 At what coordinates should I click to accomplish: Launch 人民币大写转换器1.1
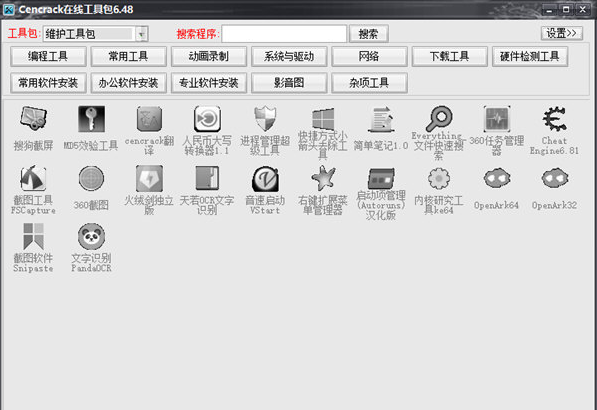click(207, 118)
